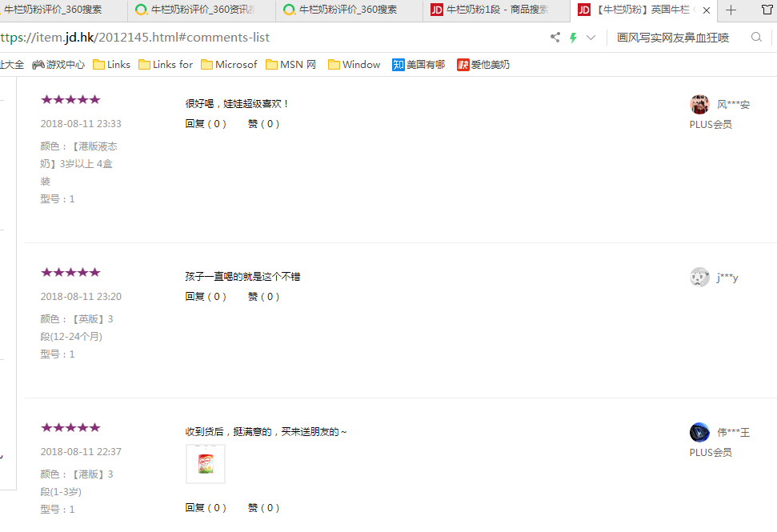
Task: Open a new tab with plus button
Action: [x=731, y=10]
